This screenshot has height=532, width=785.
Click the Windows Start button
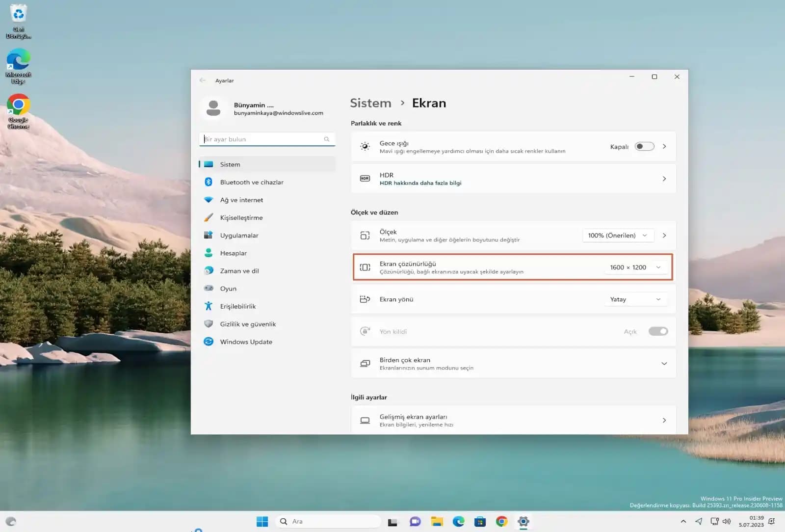pos(262,521)
